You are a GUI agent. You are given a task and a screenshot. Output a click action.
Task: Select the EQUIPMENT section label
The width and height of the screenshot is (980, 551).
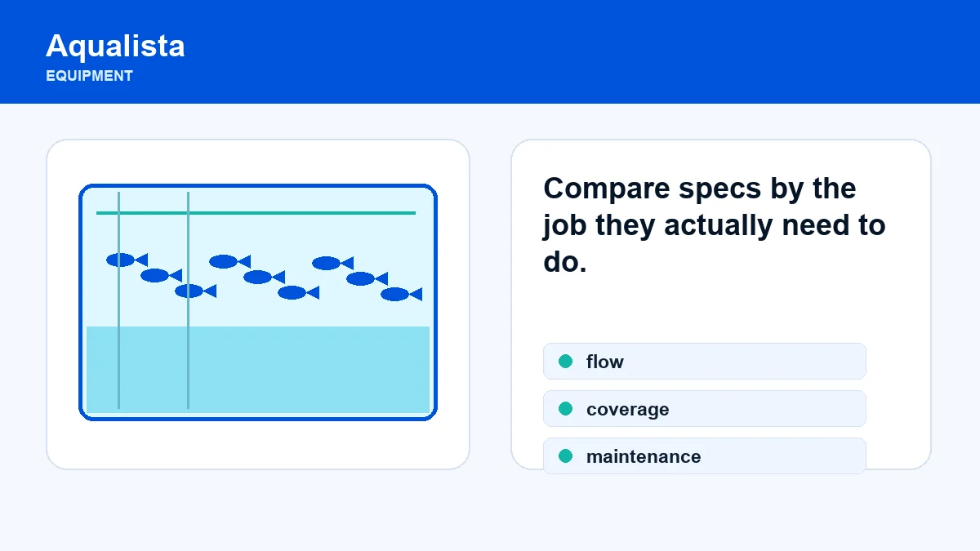[x=89, y=76]
